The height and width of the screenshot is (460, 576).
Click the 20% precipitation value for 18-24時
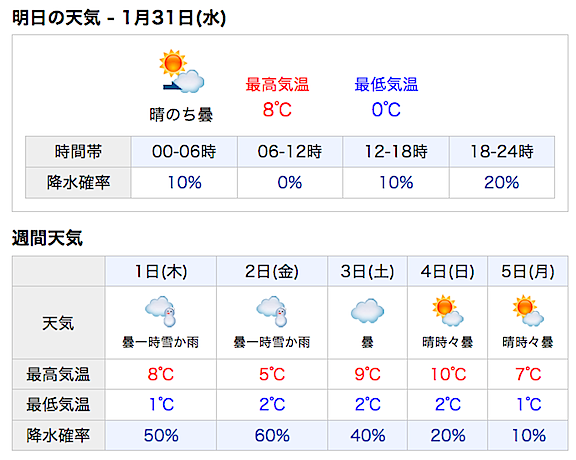click(x=501, y=183)
